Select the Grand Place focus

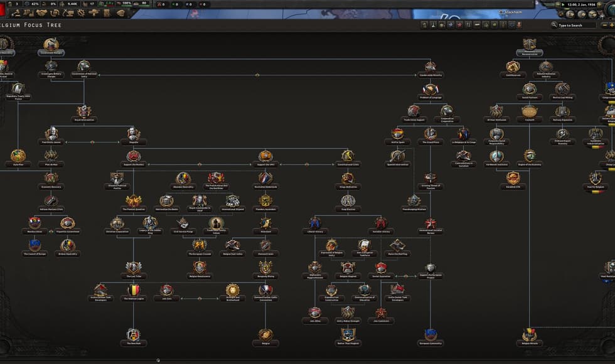(x=430, y=136)
